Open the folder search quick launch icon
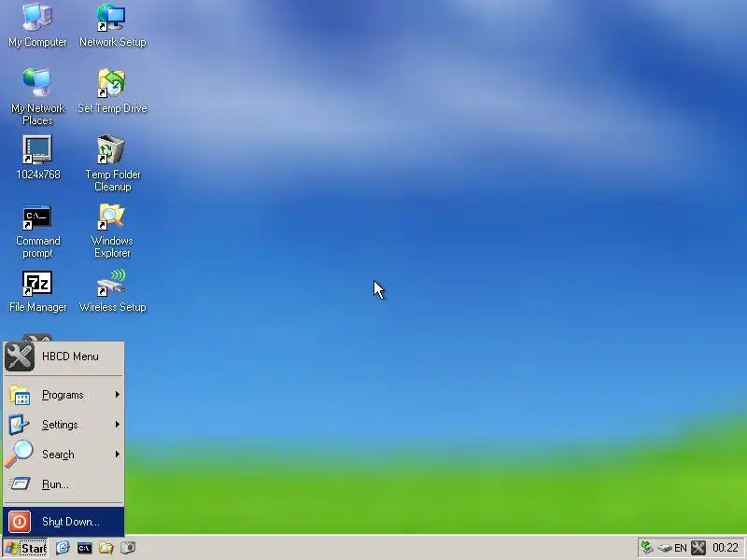Screen dimensions: 747x560 106,548
